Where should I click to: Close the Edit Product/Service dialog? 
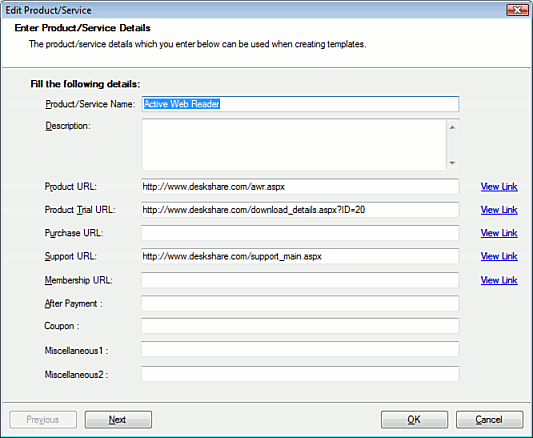click(x=517, y=10)
